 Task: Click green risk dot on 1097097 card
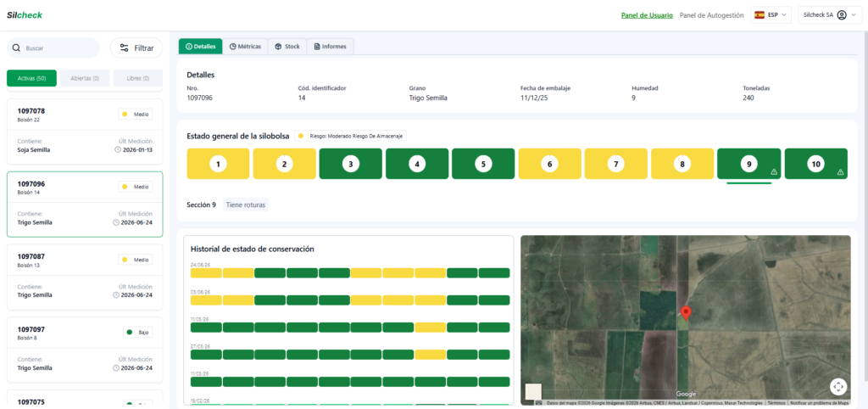[130, 333]
